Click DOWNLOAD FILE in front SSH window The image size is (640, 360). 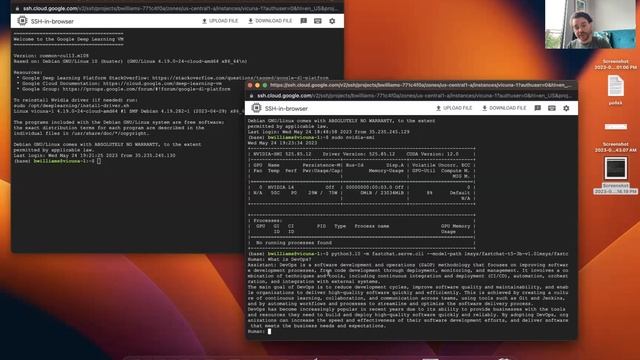pos(504,108)
